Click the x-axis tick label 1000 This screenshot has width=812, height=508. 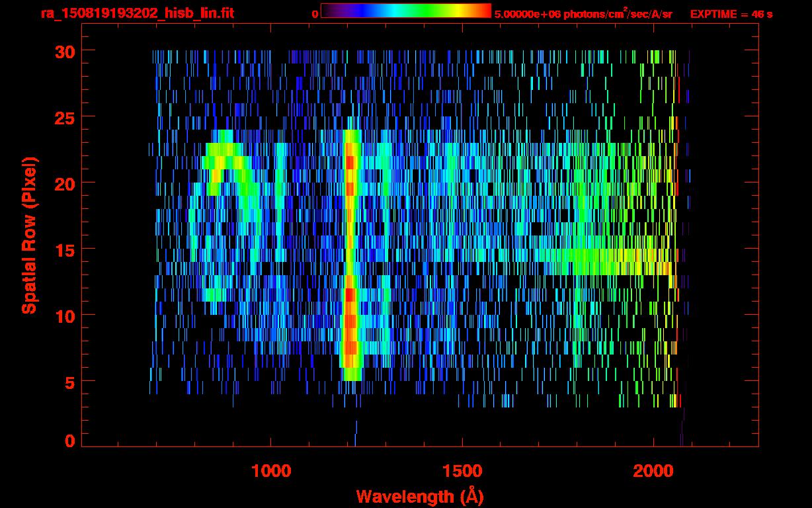[271, 470]
